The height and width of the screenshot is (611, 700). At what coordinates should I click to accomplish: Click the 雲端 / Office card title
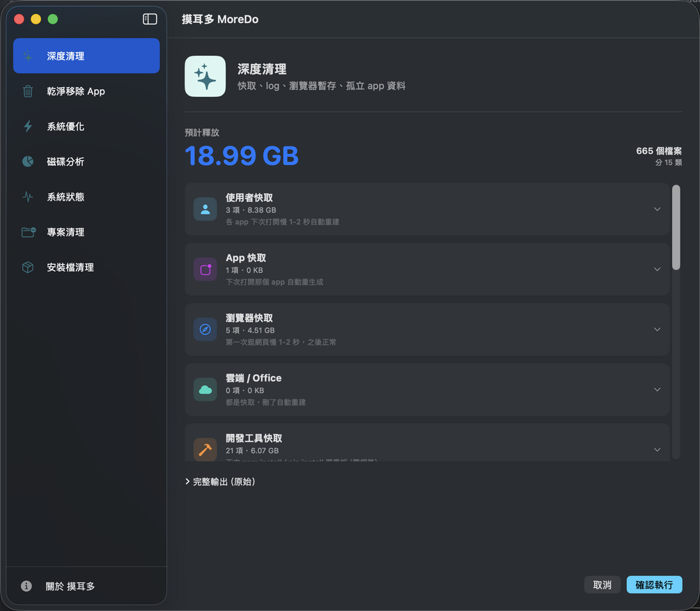click(x=254, y=378)
